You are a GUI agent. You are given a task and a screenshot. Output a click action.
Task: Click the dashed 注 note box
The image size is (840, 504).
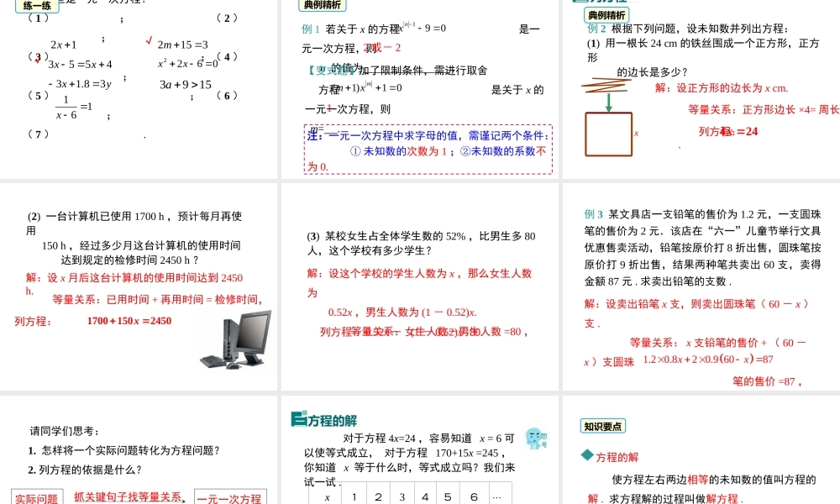(428, 150)
